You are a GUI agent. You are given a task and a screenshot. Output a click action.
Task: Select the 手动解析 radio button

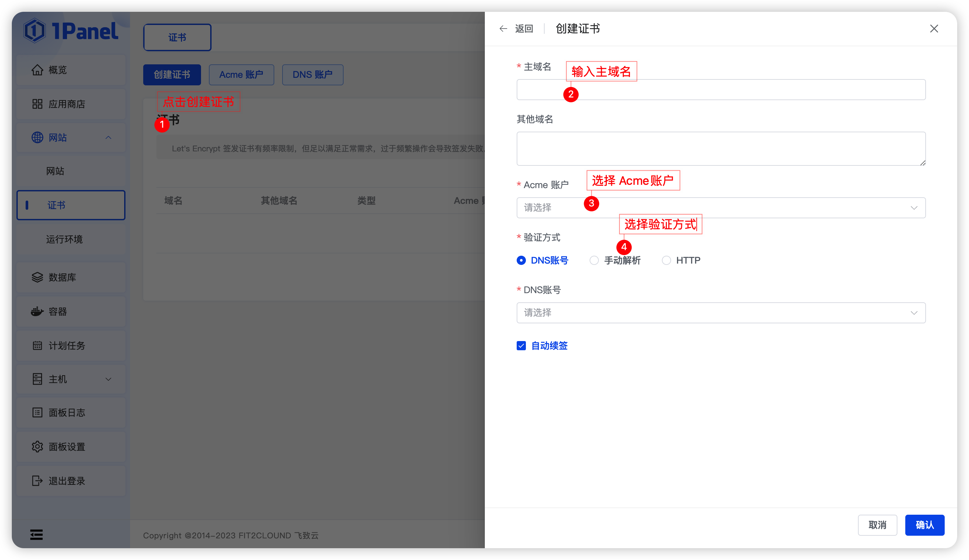pos(594,261)
